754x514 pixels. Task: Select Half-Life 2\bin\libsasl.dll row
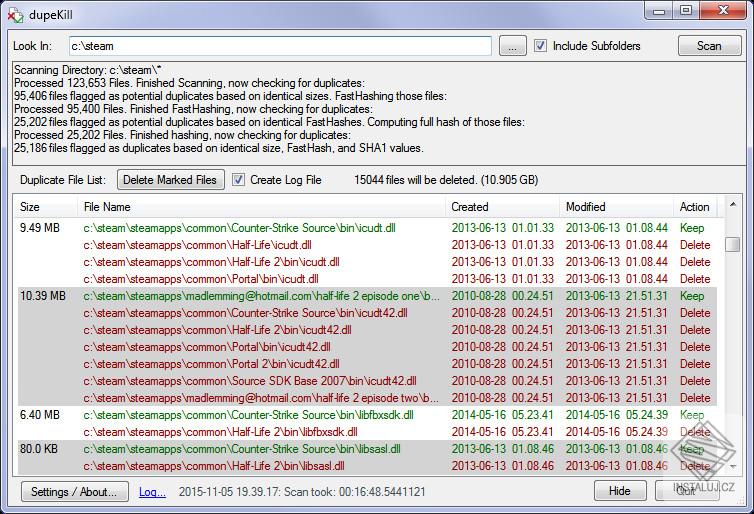[367, 466]
